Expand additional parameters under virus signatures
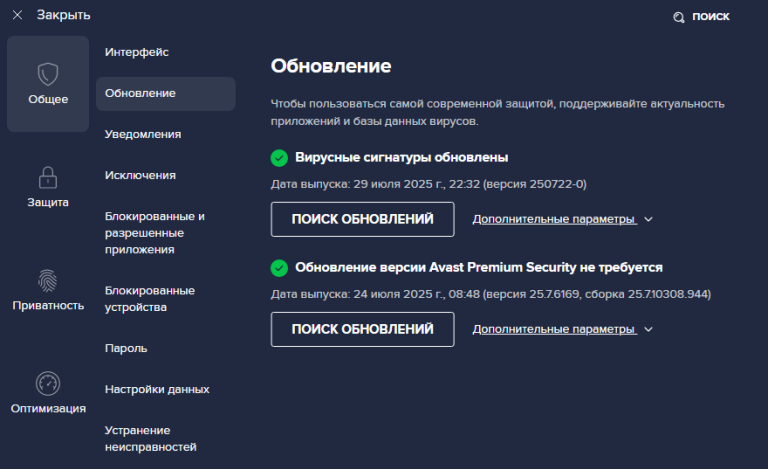Viewport: 768px width, 469px height. (x=553, y=219)
